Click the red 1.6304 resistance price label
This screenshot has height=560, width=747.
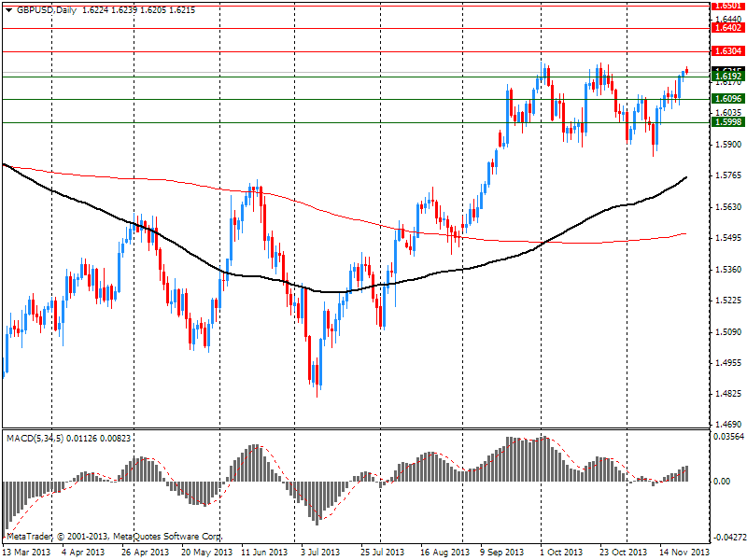726,51
